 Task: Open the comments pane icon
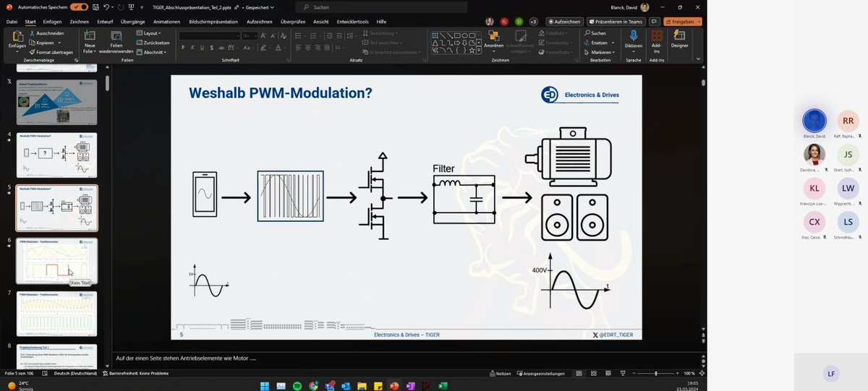tap(655, 22)
